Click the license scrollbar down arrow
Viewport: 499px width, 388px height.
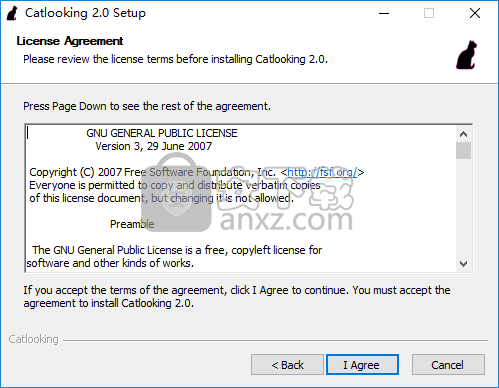pyautogui.click(x=463, y=264)
